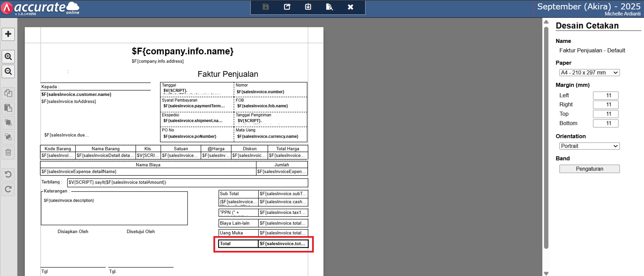
Task: Click the copy icon in left sidebar
Action: coord(8,93)
